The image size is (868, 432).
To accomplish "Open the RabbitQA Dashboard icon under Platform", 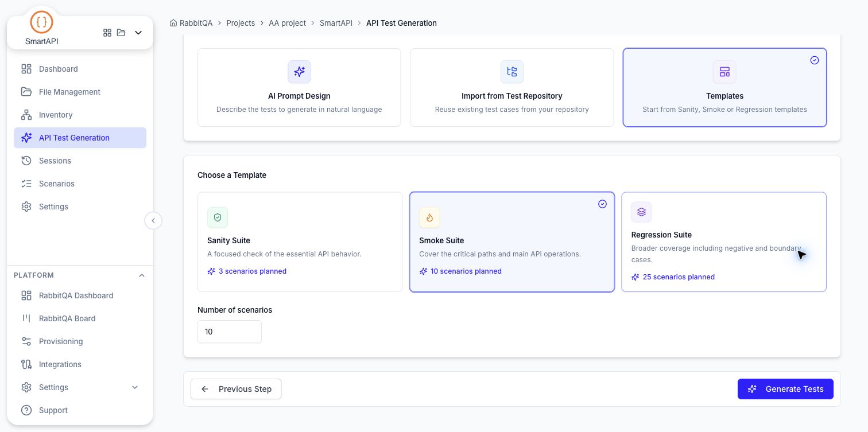I will pos(26,295).
